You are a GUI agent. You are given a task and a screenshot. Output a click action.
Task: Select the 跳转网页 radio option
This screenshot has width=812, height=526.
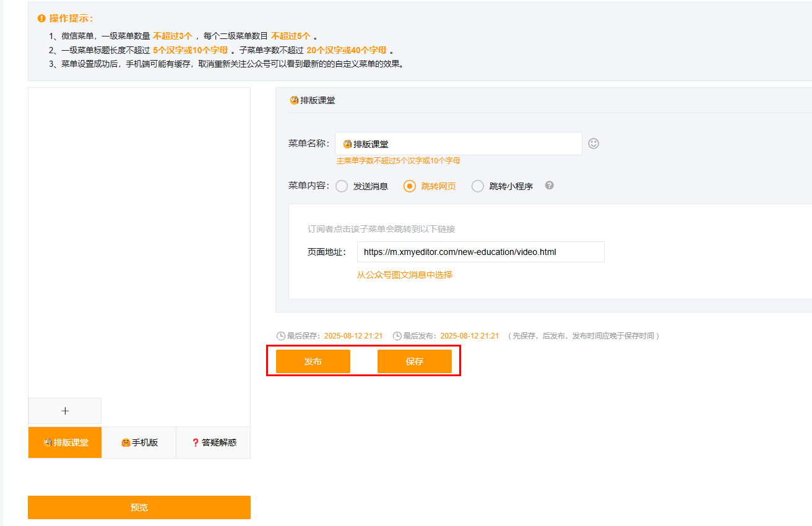pos(410,186)
